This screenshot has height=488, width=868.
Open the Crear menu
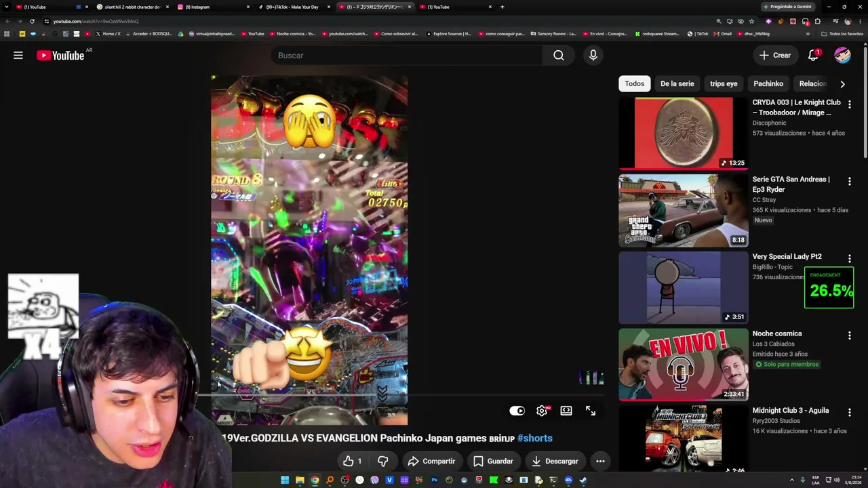tap(774, 56)
